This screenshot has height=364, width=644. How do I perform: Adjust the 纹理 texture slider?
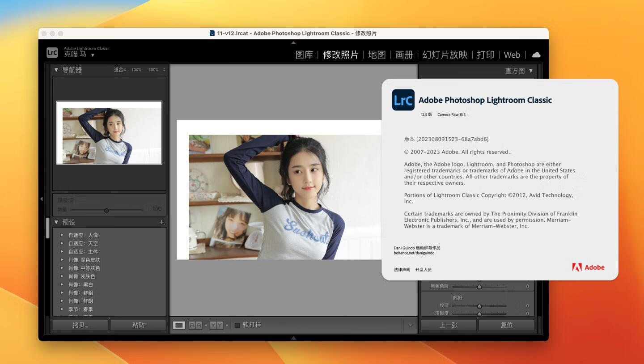(x=479, y=306)
